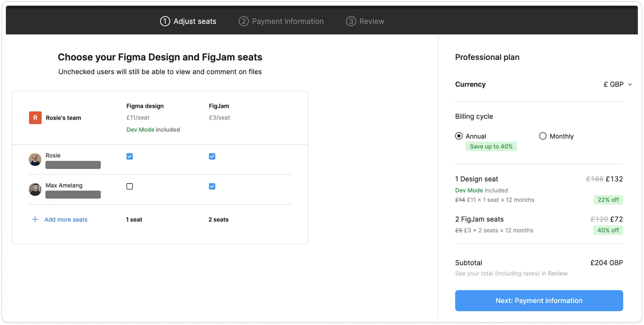This screenshot has height=325, width=644.
Task: Uncheck Rosie's Figma design seat
Action: click(129, 156)
